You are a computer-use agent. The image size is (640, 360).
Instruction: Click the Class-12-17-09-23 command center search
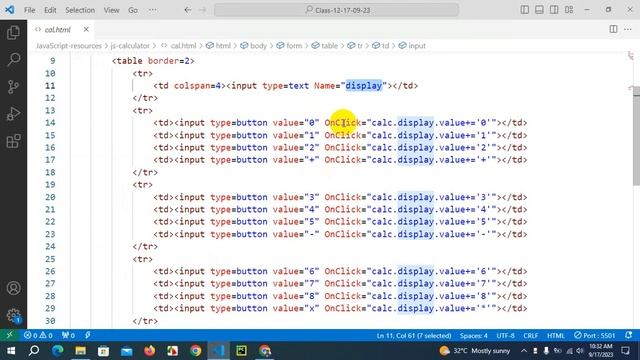point(337,10)
